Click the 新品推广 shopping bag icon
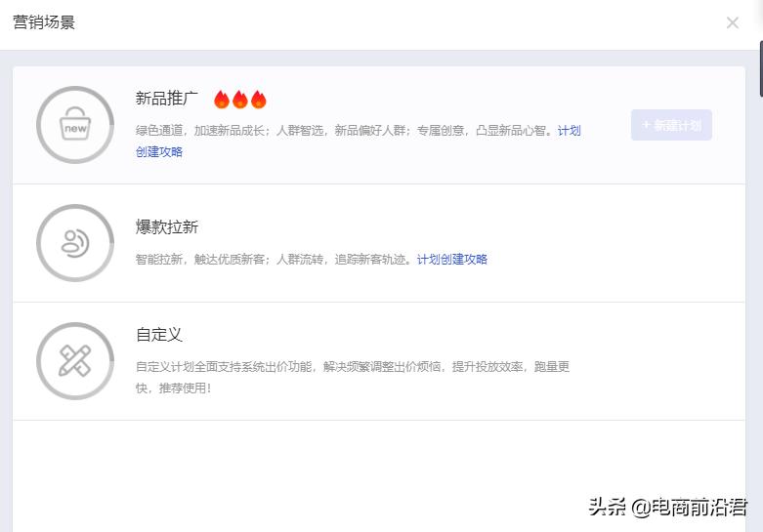The width and height of the screenshot is (763, 532). (75, 125)
